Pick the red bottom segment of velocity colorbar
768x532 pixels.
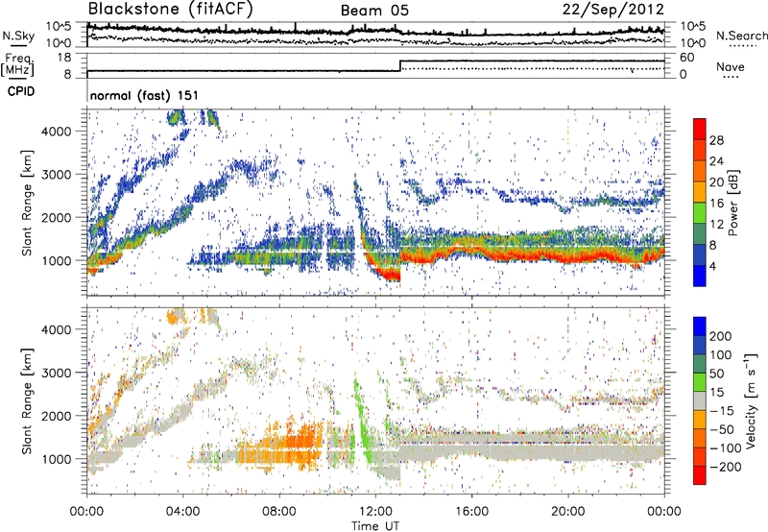pos(700,475)
